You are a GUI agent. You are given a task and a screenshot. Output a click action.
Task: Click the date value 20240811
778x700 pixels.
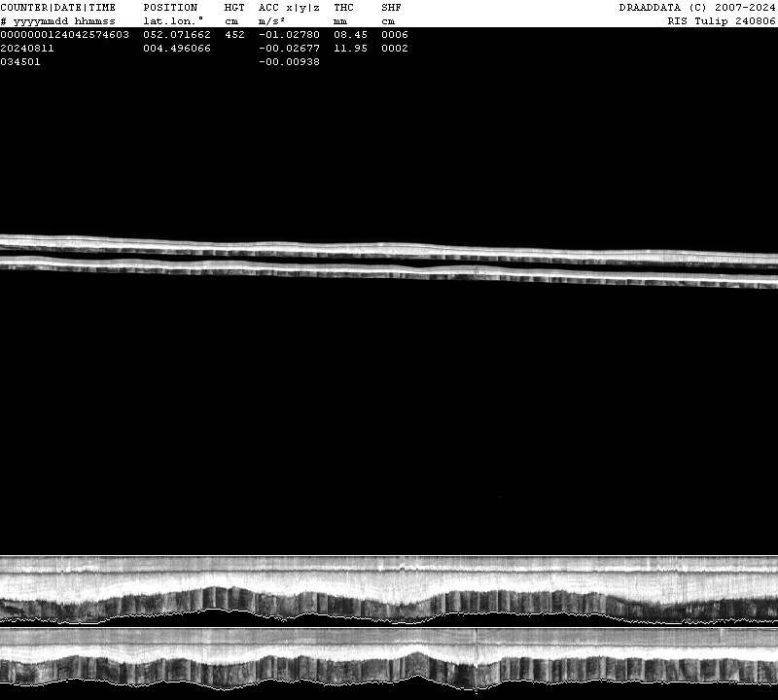(27, 48)
